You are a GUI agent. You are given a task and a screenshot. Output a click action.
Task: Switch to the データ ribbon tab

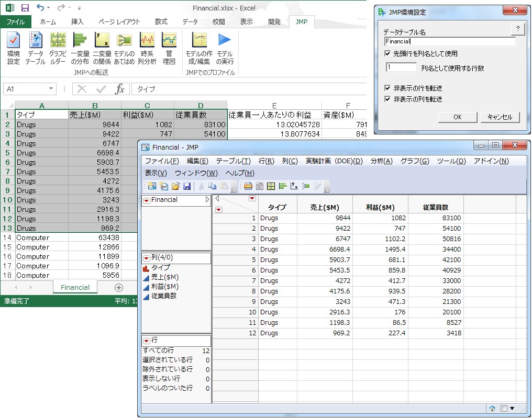(x=190, y=21)
